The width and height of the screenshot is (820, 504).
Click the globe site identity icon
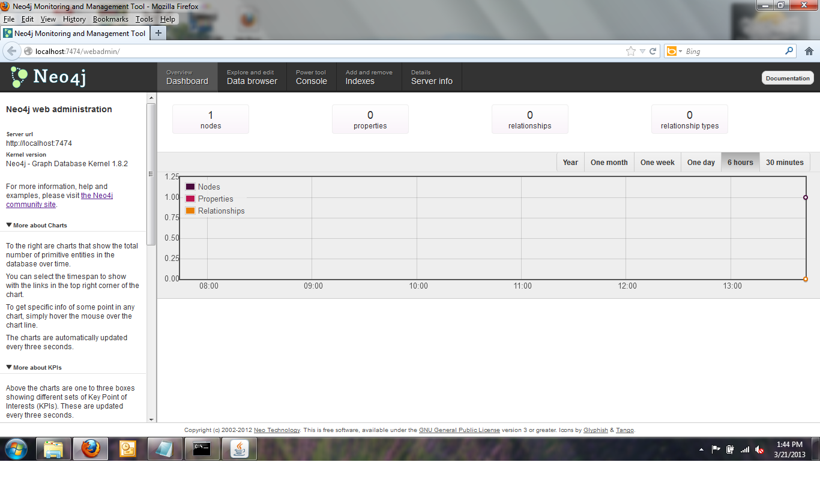pos(28,52)
